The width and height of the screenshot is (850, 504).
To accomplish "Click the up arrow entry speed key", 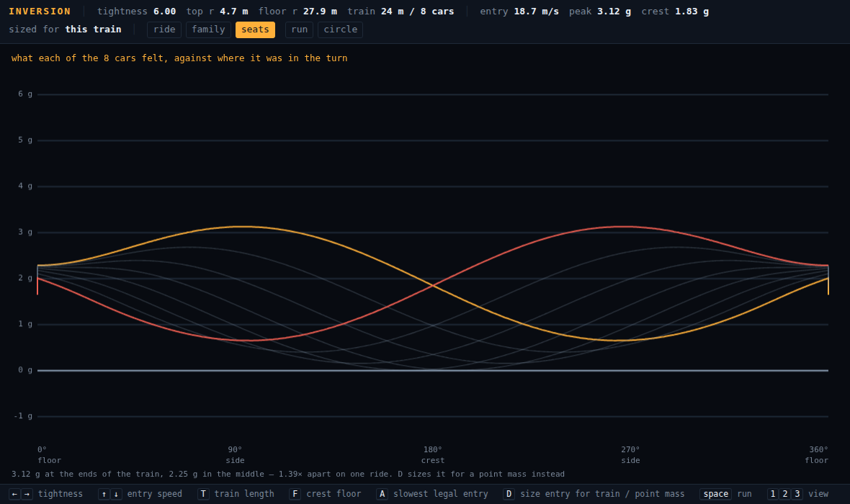I will click(104, 494).
